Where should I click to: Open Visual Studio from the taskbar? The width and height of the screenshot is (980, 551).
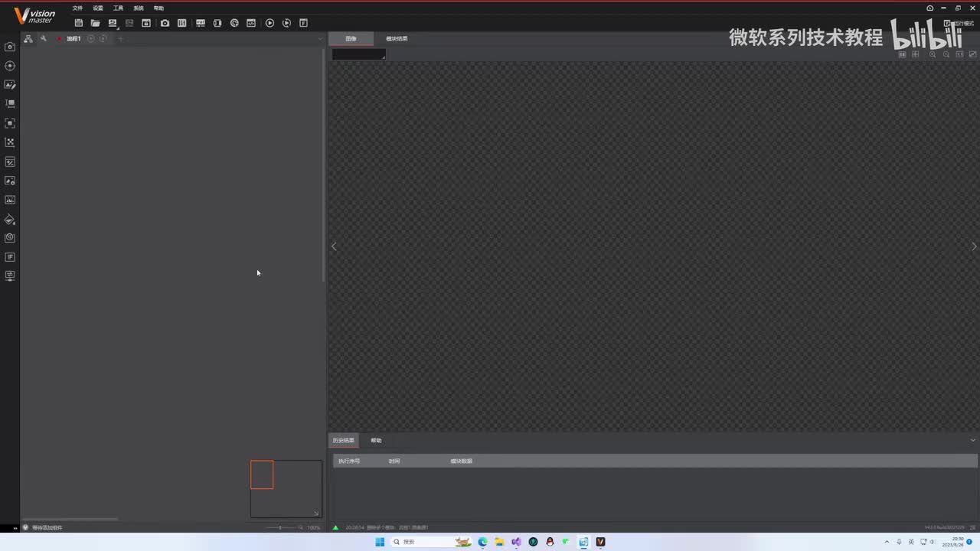tap(516, 542)
